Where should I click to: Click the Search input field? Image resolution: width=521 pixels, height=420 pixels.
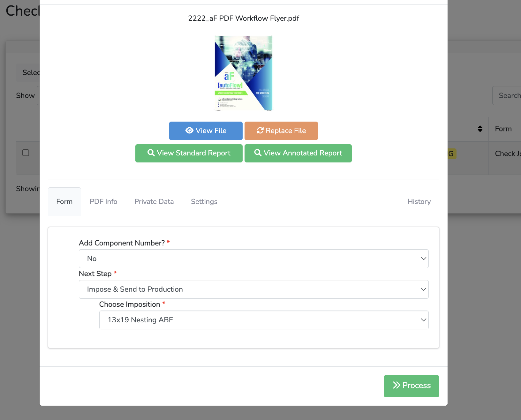coord(508,95)
